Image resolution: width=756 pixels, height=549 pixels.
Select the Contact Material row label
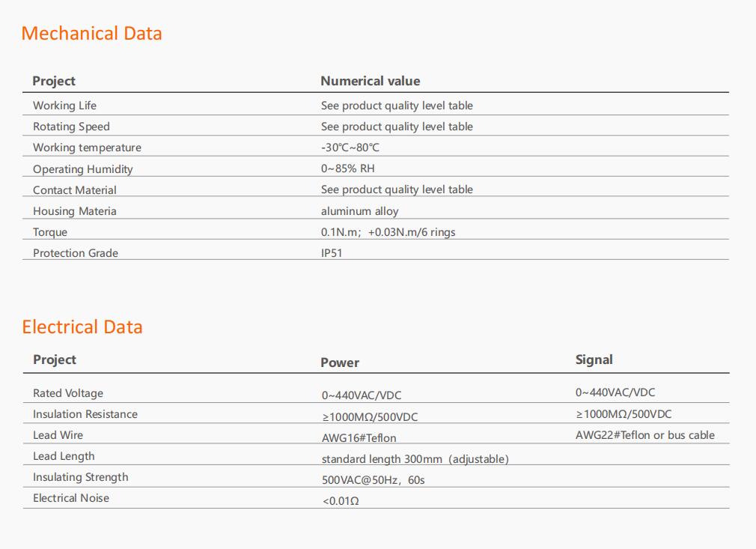pos(75,190)
